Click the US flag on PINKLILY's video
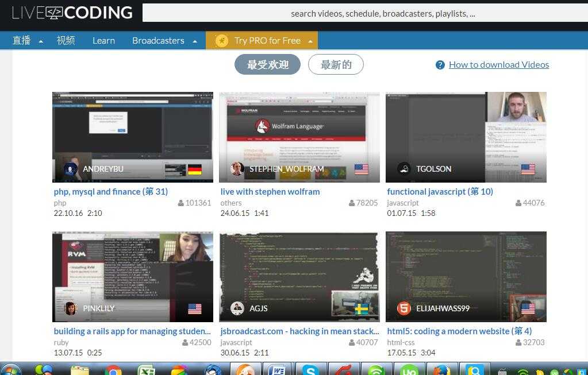The image size is (588, 375). coord(195,309)
